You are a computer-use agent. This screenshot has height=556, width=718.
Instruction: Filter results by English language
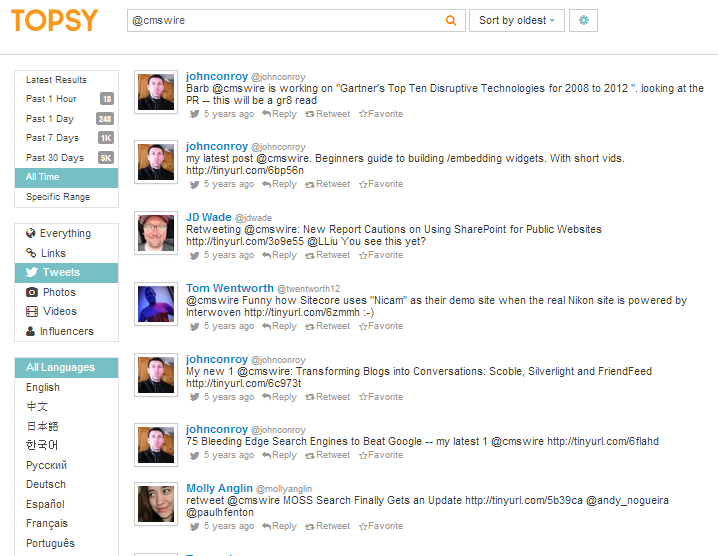[x=43, y=387]
